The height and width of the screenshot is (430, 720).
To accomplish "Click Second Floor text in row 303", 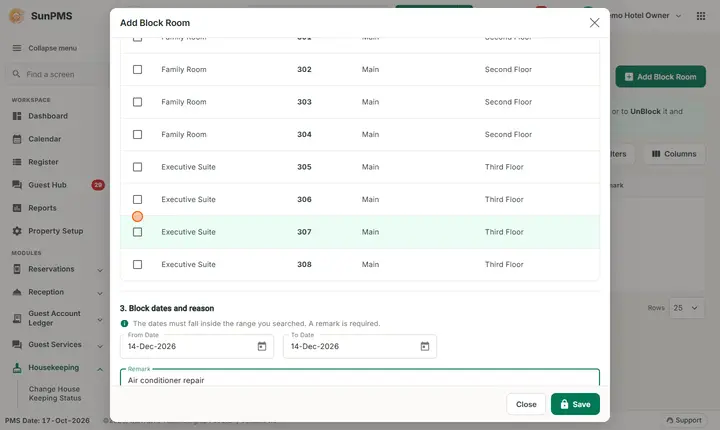I will [x=508, y=102].
